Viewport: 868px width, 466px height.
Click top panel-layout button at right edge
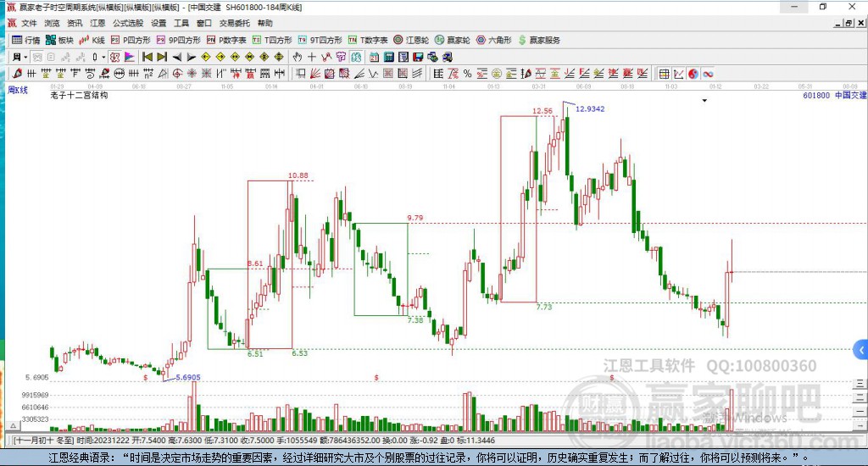[860, 383]
